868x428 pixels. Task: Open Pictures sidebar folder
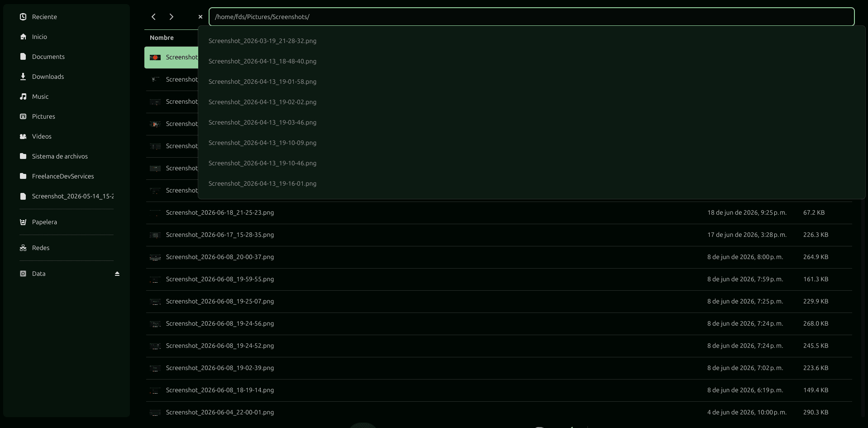(x=67, y=116)
